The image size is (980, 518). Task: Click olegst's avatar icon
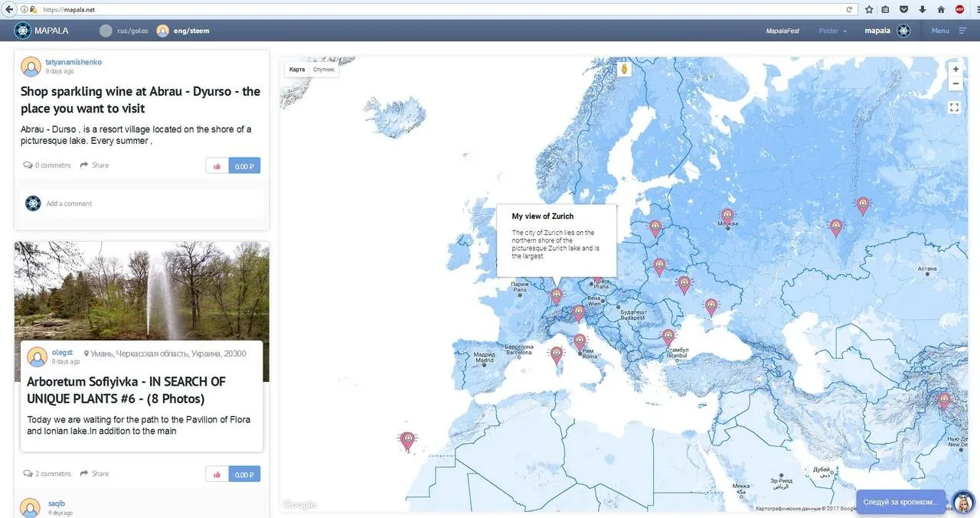[37, 357]
